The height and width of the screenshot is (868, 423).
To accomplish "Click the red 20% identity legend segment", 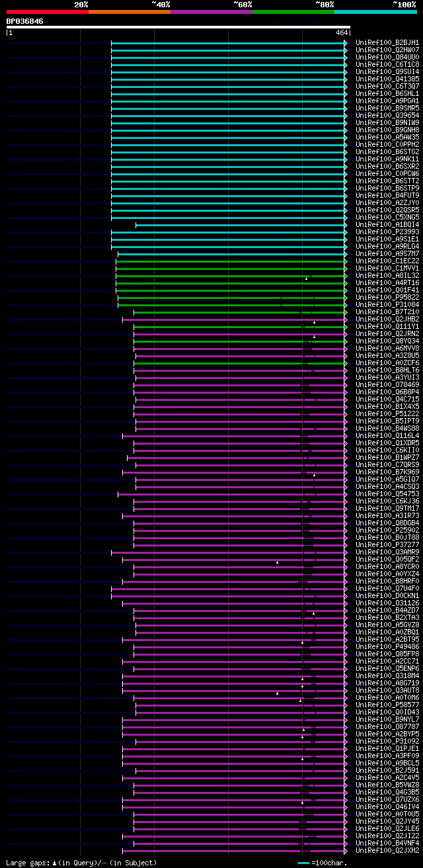I will pos(48,12).
